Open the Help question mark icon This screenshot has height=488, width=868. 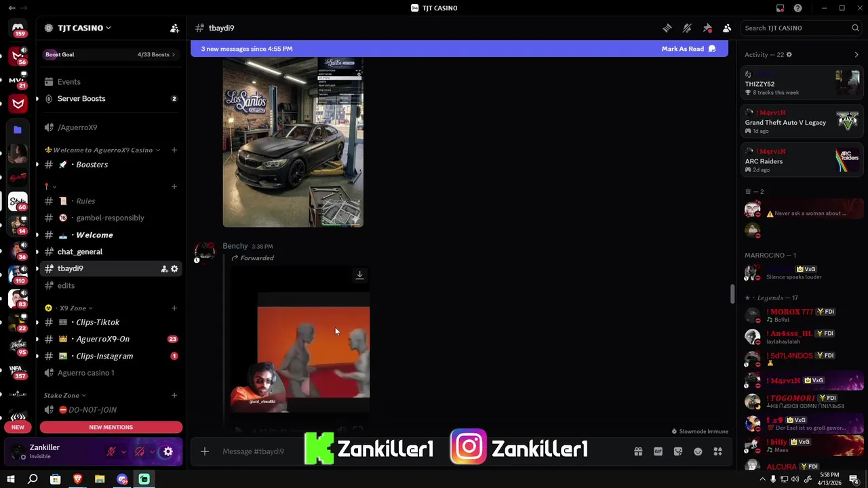click(x=798, y=8)
